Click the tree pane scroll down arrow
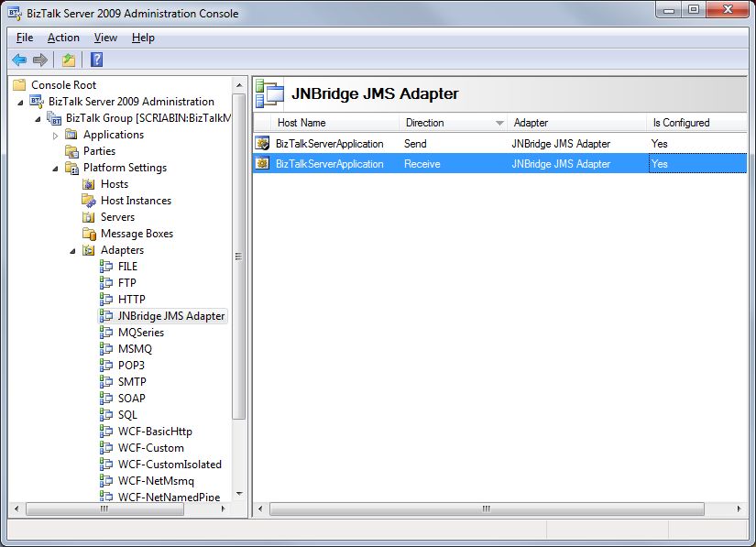756x547 pixels. (239, 494)
